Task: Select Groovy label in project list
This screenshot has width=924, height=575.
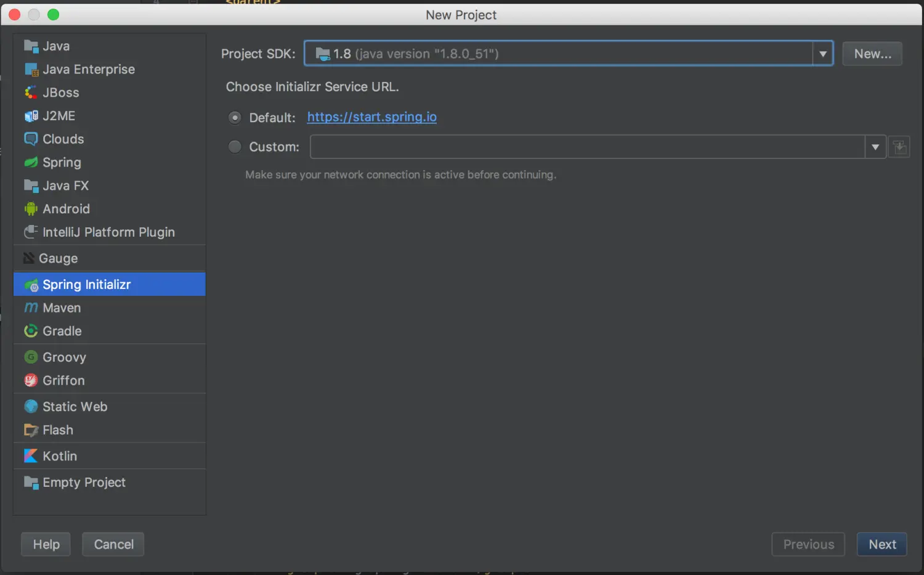Action: pyautogui.click(x=65, y=357)
